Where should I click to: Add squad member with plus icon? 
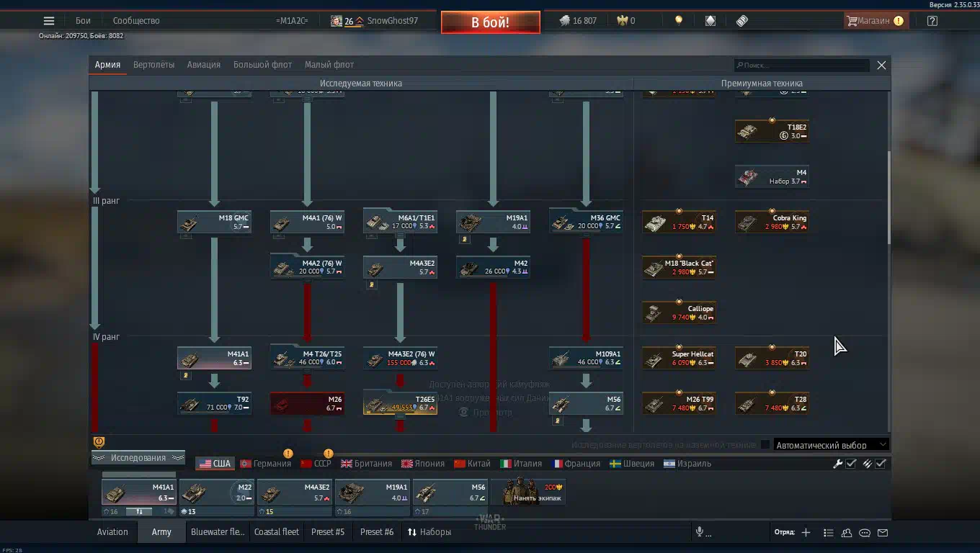(806, 532)
